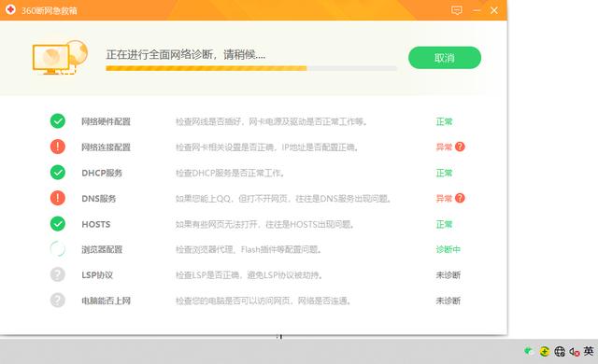Click the 异常 status for DNS服务

[x=444, y=199]
